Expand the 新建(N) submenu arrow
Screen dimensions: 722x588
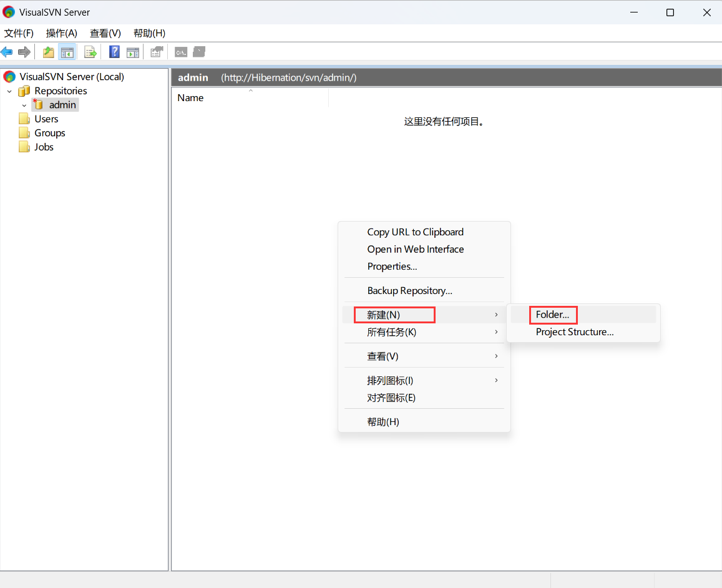[x=496, y=315]
